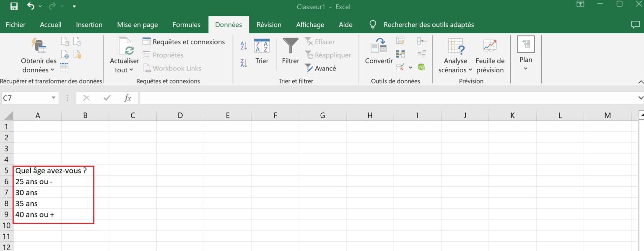Click the large Trier button
The image size is (644, 251).
coord(262,52)
